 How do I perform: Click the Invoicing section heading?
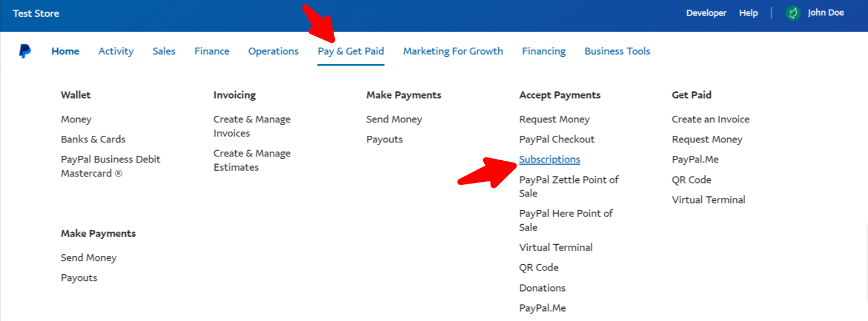pyautogui.click(x=235, y=95)
